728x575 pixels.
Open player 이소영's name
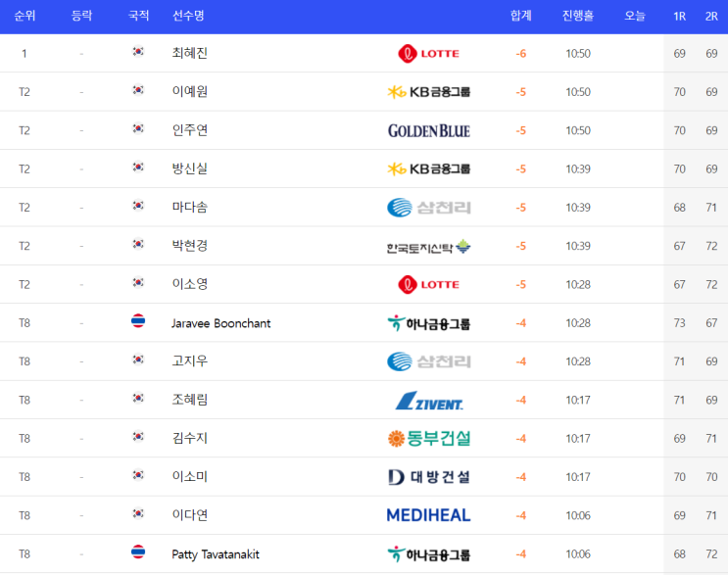pyautogui.click(x=189, y=284)
